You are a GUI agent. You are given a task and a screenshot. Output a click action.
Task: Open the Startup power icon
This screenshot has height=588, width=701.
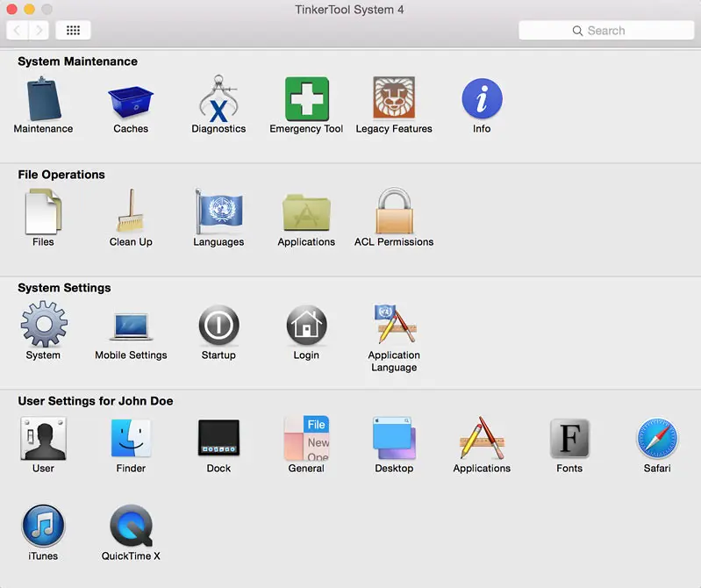(x=218, y=325)
